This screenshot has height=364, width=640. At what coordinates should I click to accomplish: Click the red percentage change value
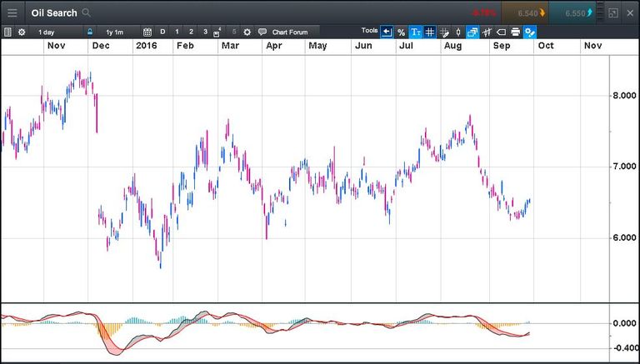tap(483, 13)
